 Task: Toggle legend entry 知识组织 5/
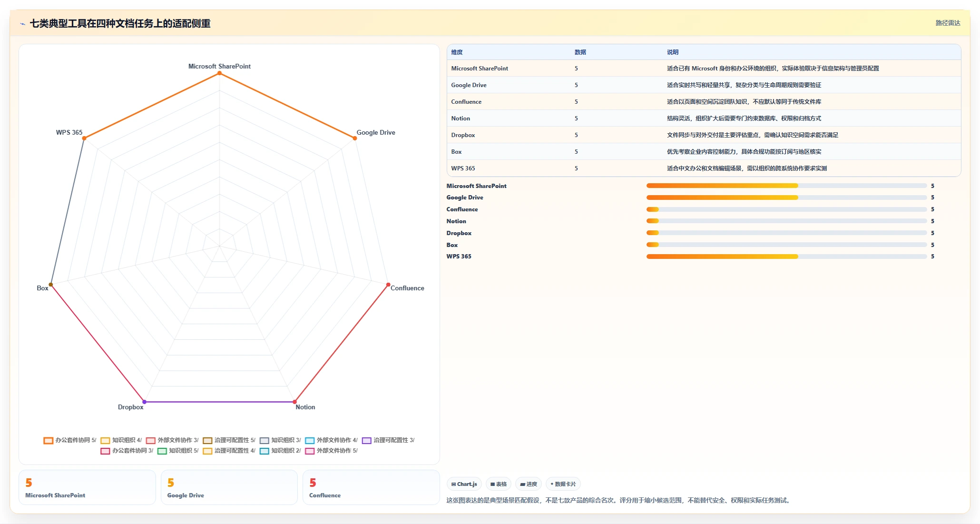[x=178, y=451]
